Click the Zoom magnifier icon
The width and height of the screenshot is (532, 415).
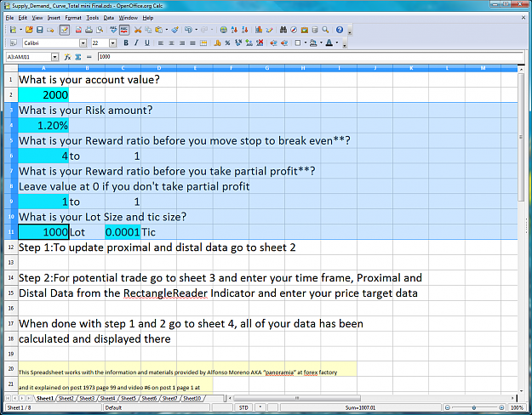click(325, 30)
